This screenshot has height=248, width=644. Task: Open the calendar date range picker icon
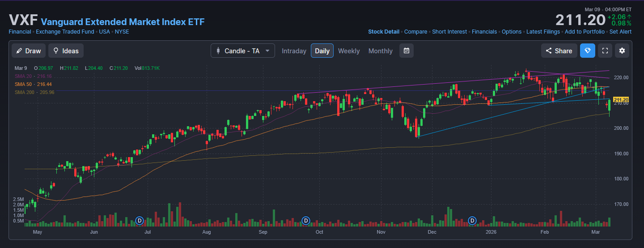tap(407, 51)
